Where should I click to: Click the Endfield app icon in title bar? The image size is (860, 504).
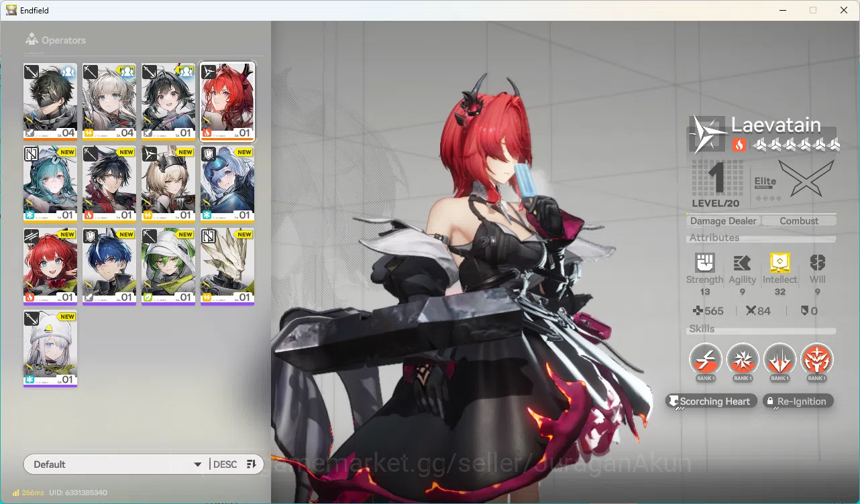click(x=11, y=10)
